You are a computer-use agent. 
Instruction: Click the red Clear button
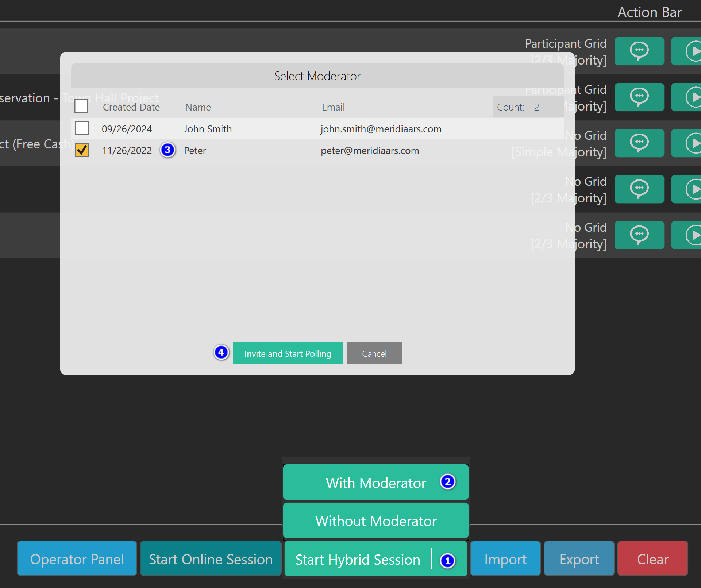[x=652, y=559]
